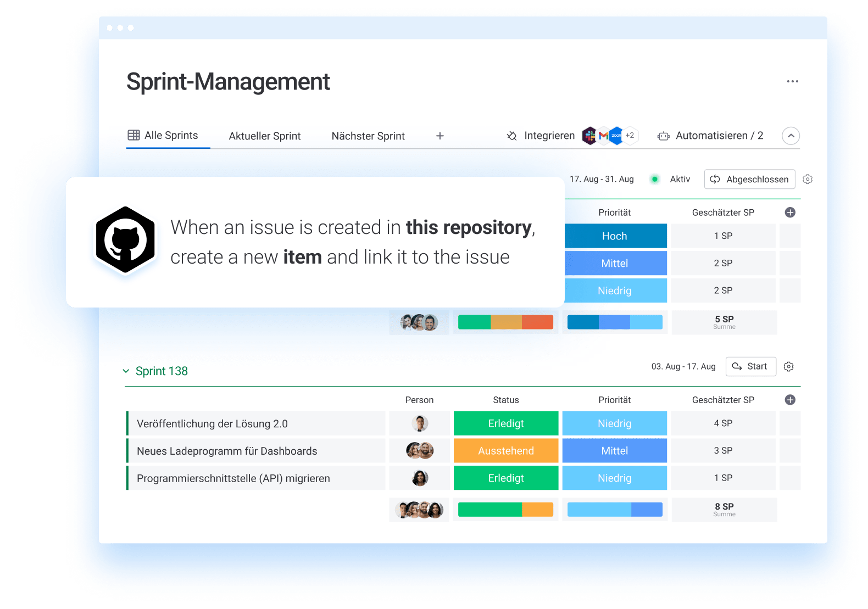Open Niedrig priority in the active sprint
The height and width of the screenshot is (609, 868).
(x=616, y=290)
